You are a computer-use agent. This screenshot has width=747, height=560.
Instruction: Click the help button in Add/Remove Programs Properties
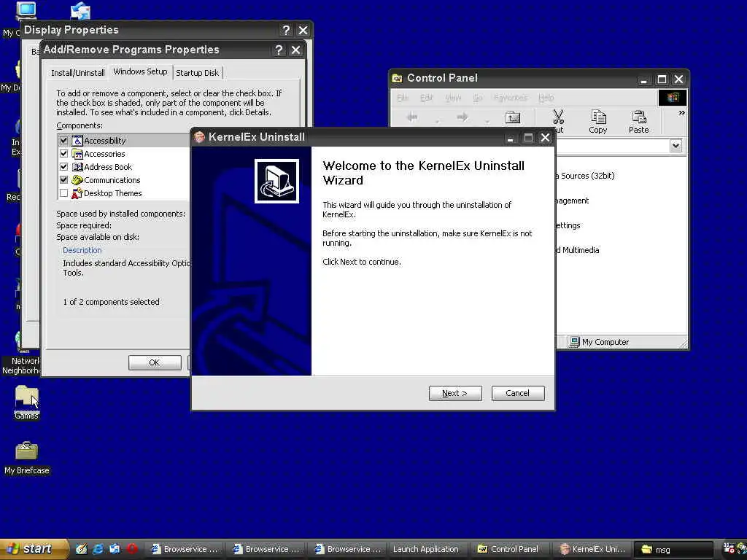279,50
